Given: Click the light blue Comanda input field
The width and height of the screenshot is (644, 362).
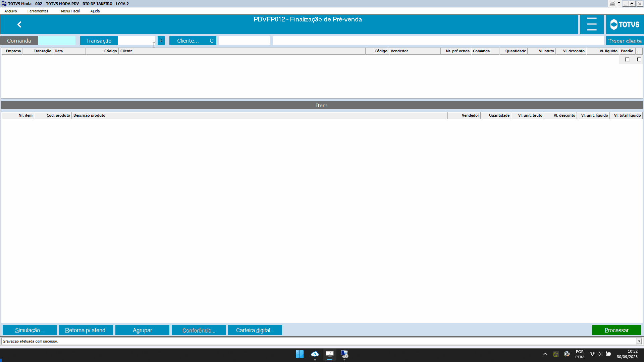Looking at the screenshot, I should click(57, 41).
